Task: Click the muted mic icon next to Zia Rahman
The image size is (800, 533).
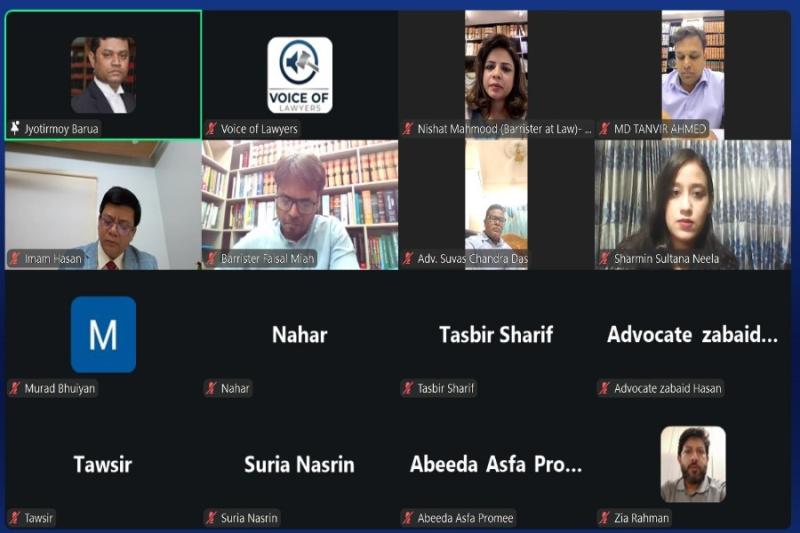Action: [605, 518]
